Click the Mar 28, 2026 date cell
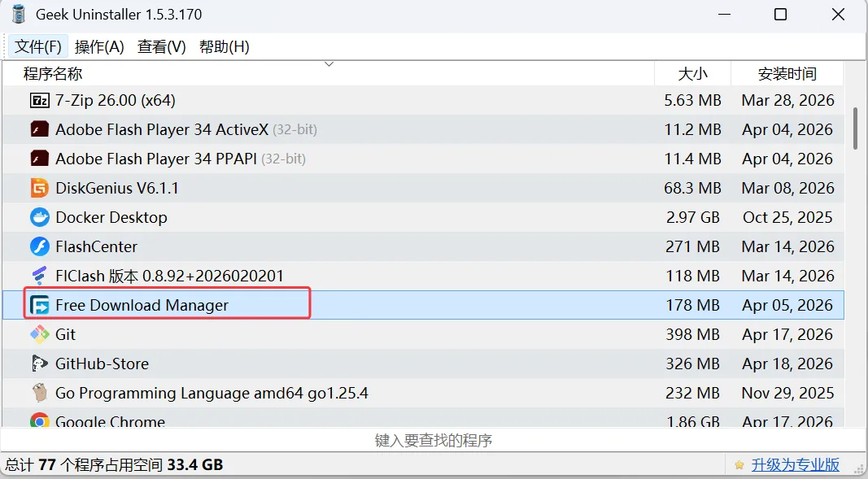The height and width of the screenshot is (479, 868). point(787,100)
